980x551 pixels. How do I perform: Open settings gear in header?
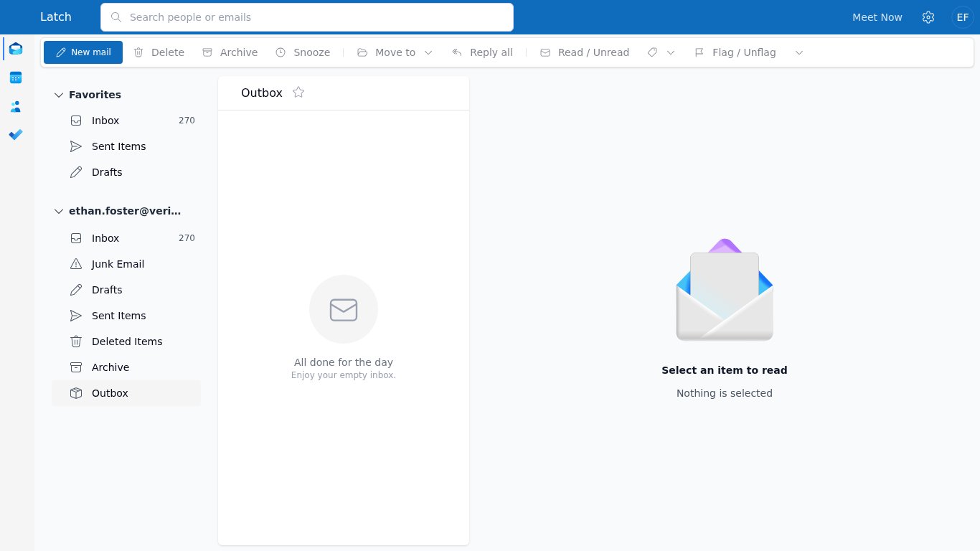pos(928,17)
